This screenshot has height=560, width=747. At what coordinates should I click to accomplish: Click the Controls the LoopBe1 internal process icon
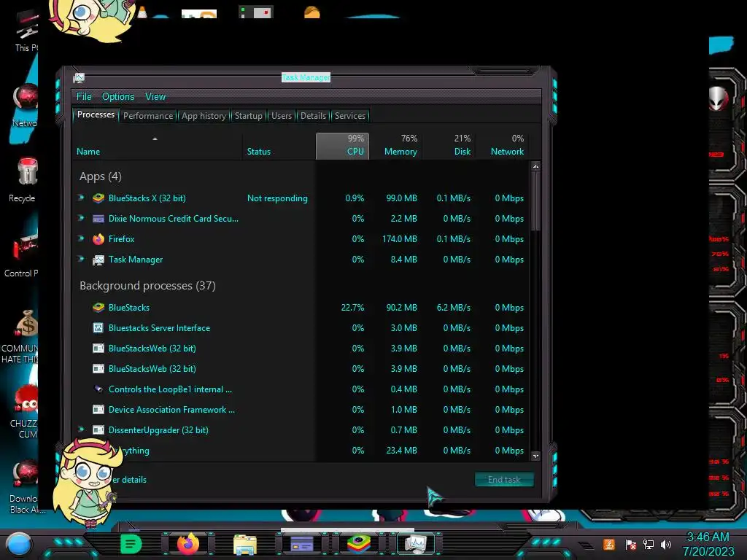coord(98,389)
